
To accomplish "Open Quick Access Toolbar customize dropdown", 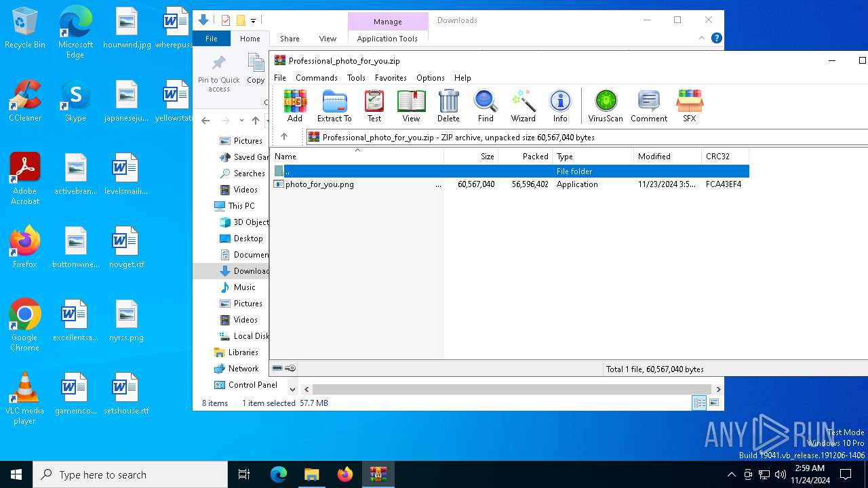I will [254, 20].
